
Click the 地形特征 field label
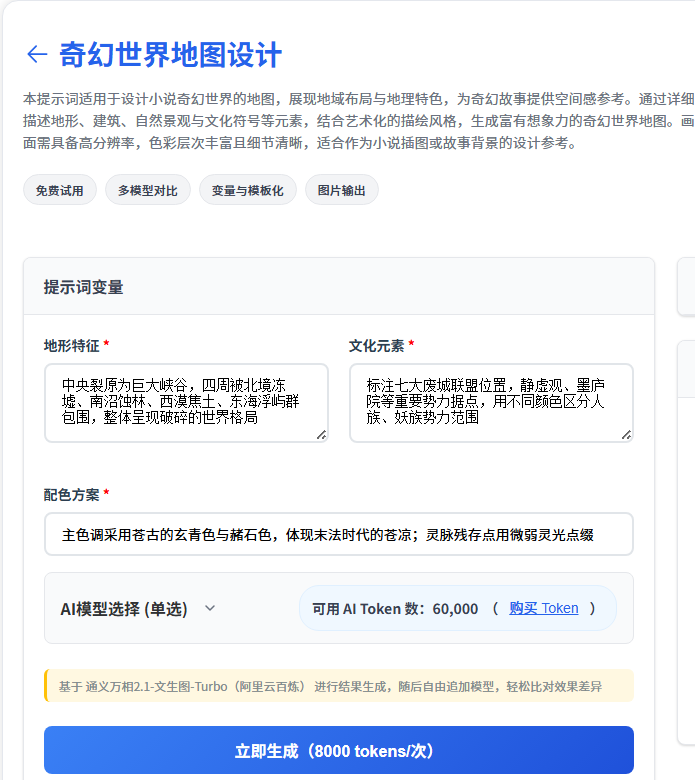[x=71, y=345]
